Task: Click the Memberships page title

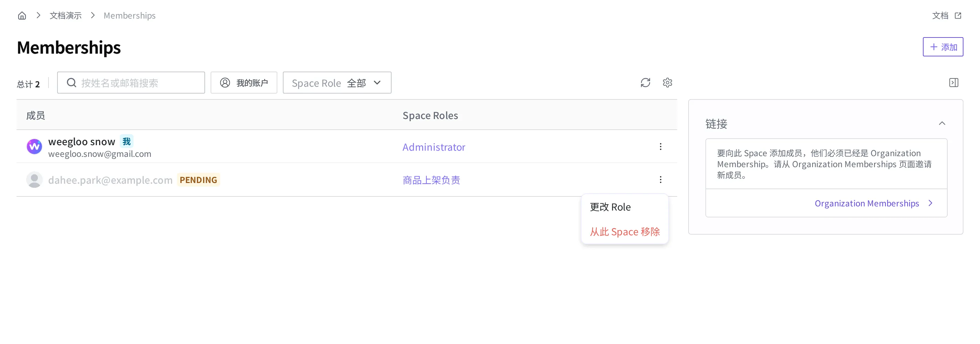Action: (x=68, y=47)
